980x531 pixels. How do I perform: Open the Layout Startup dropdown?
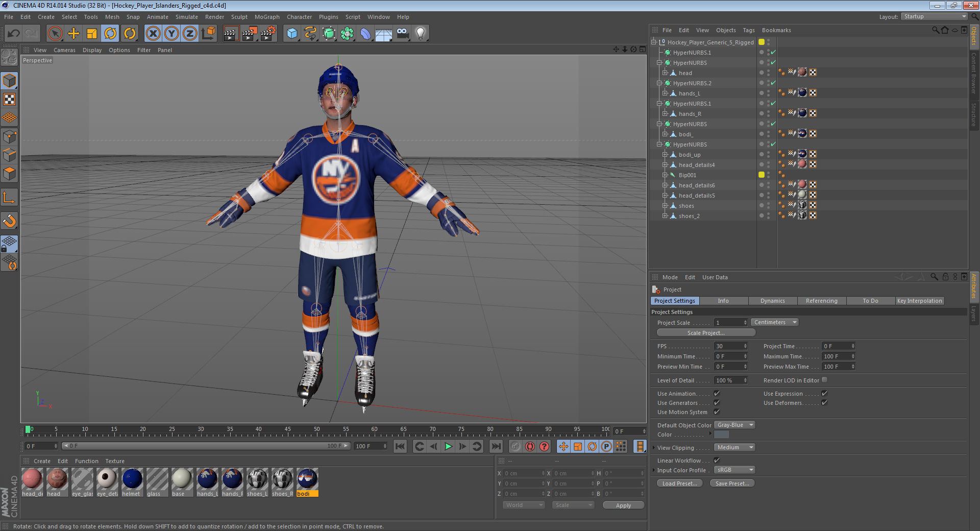934,16
